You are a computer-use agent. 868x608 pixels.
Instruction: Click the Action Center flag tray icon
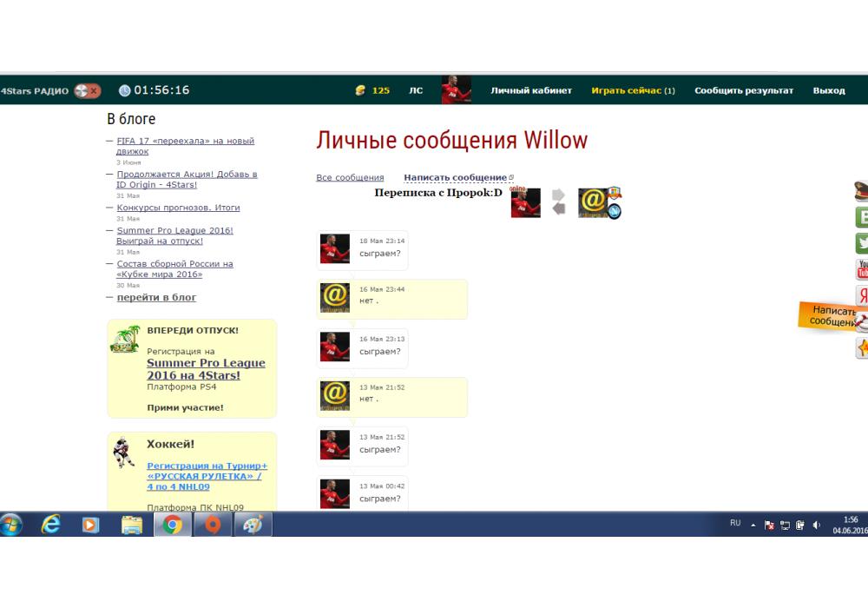click(x=769, y=525)
